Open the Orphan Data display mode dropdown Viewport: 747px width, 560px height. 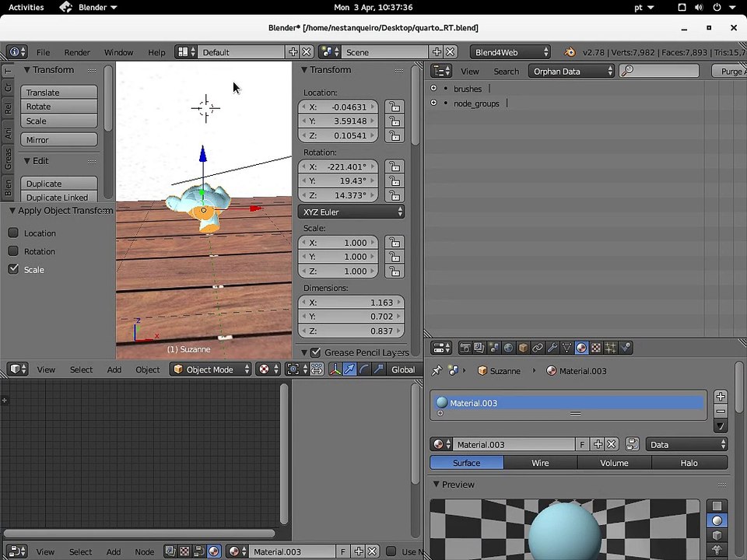[x=572, y=71]
